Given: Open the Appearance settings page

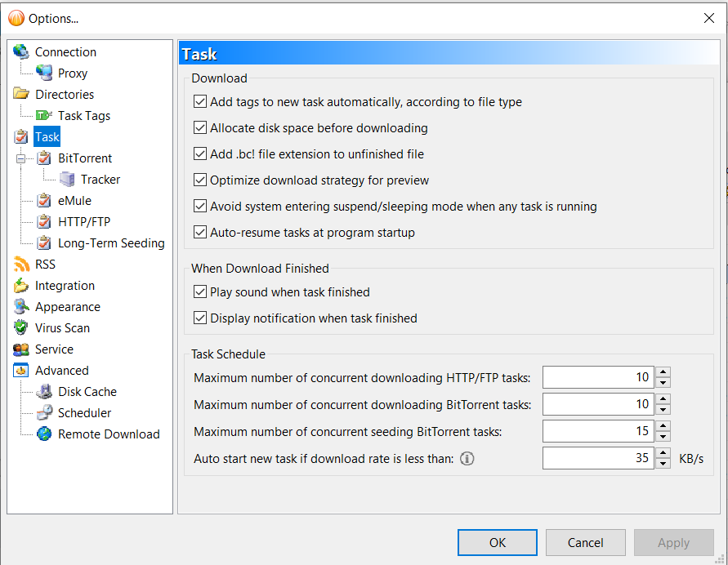Looking at the screenshot, I should pyautogui.click(x=68, y=307).
